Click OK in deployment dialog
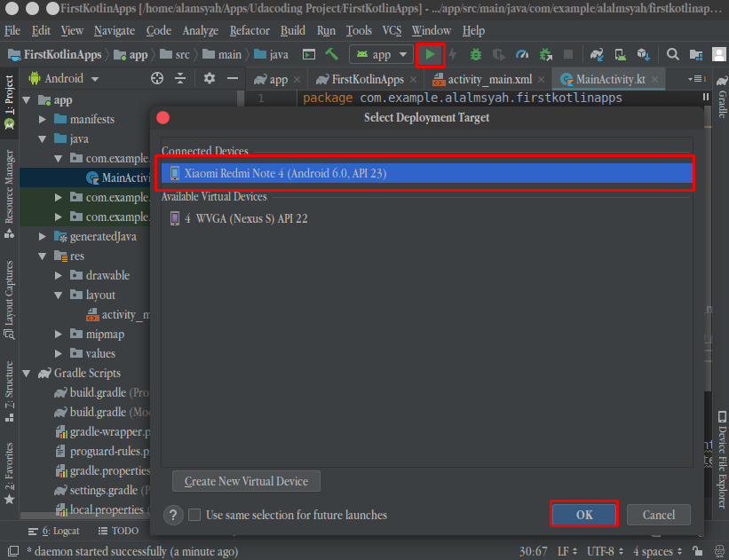This screenshot has width=729, height=560. coord(584,515)
